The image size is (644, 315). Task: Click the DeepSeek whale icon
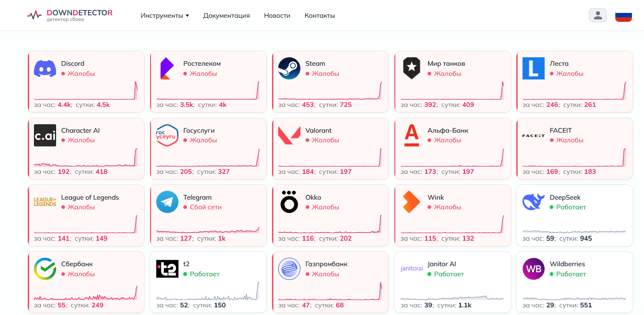coord(533,202)
